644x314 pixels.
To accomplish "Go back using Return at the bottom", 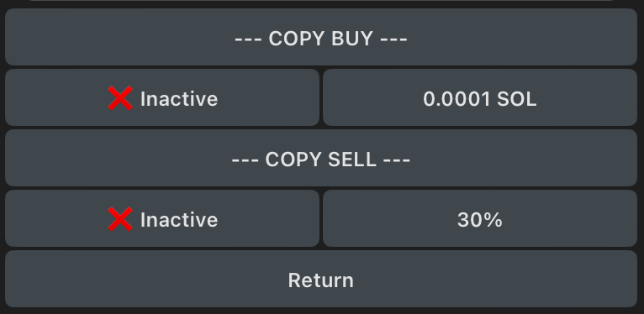I will pyautogui.click(x=321, y=279).
